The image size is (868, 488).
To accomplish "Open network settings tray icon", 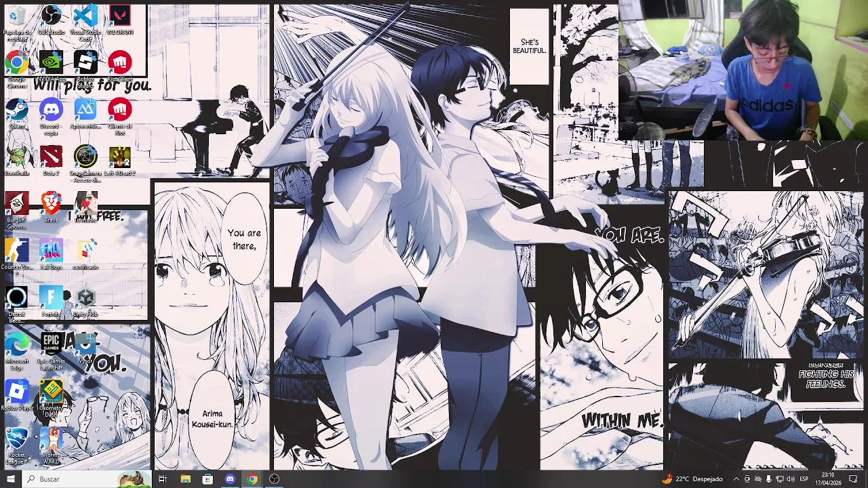I will 779,479.
